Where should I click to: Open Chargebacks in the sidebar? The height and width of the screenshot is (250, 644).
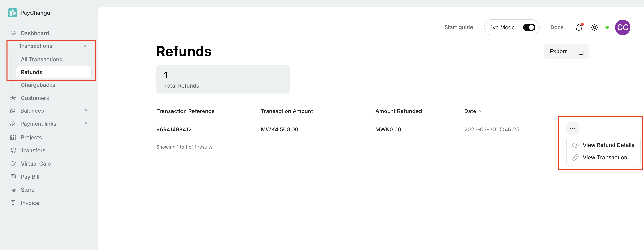click(38, 85)
